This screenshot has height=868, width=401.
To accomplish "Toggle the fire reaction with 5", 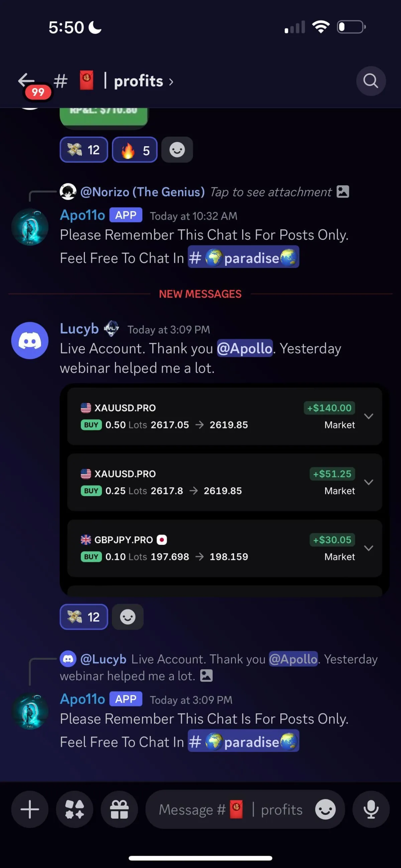I will click(x=135, y=150).
